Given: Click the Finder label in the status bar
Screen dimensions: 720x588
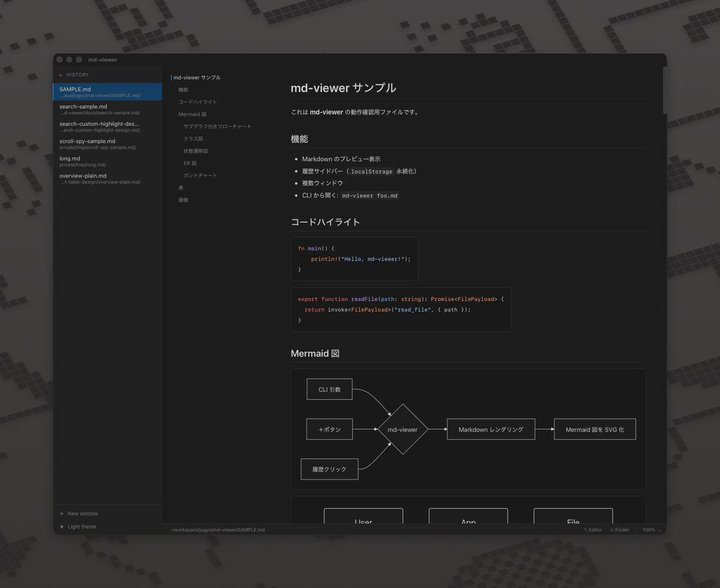Looking at the screenshot, I should click(622, 530).
